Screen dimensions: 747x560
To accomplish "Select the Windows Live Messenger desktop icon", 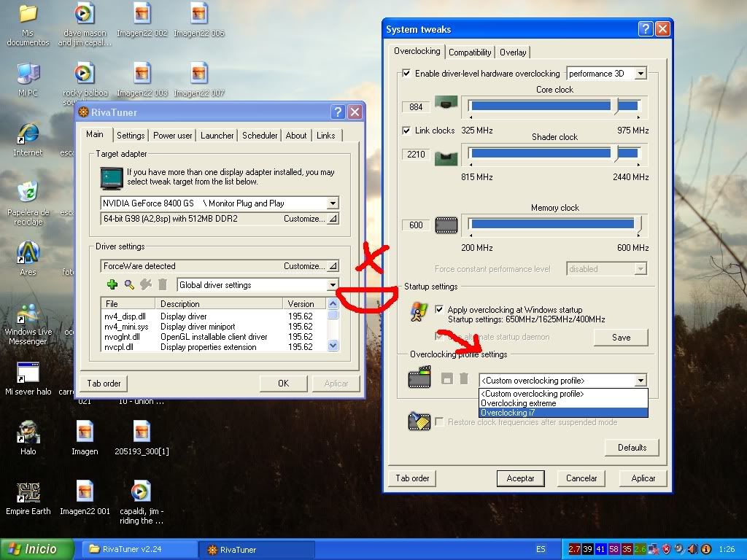I will [28, 324].
